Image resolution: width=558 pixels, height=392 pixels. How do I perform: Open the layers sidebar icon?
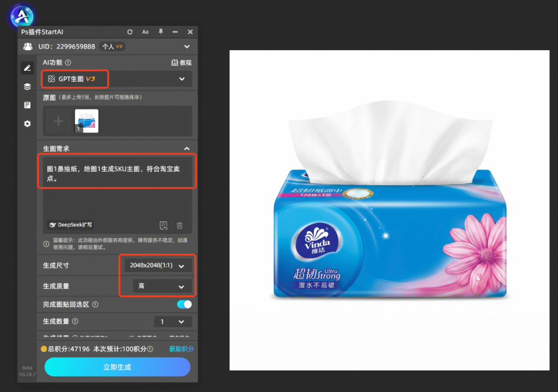(27, 87)
